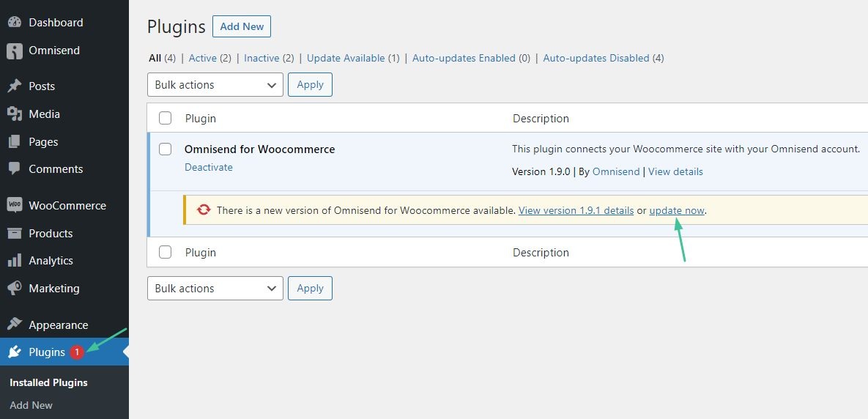Click the Omnisend for Woocommerce plugin name
This screenshot has height=419, width=868.
click(259, 149)
